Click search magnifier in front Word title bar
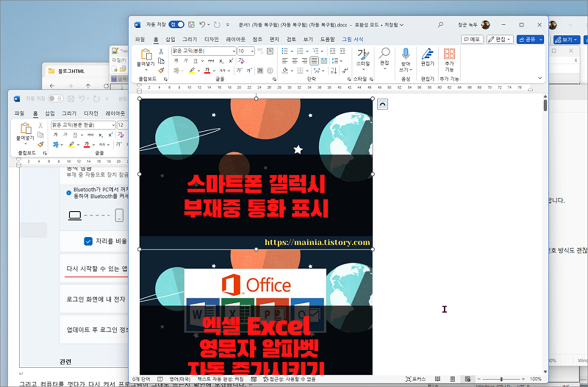Viewport: 588px width, 387px height. point(440,24)
